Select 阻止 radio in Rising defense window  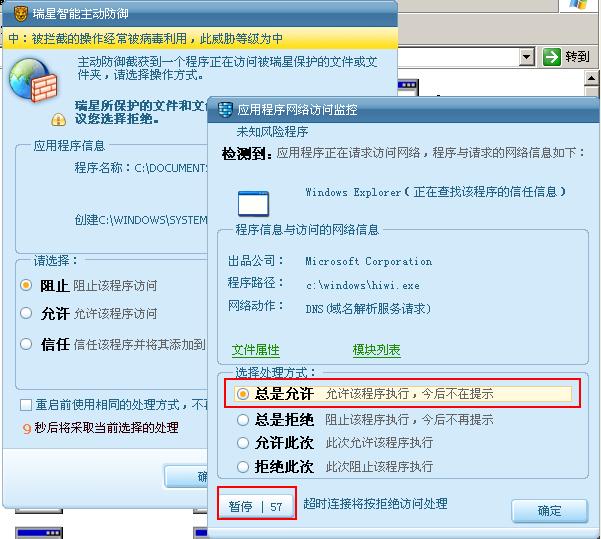26,285
